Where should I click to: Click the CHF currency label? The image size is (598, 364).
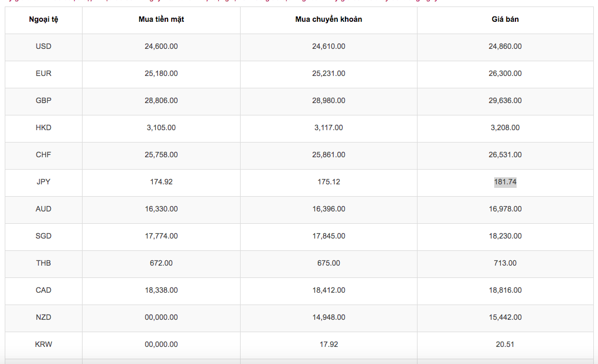coord(44,155)
